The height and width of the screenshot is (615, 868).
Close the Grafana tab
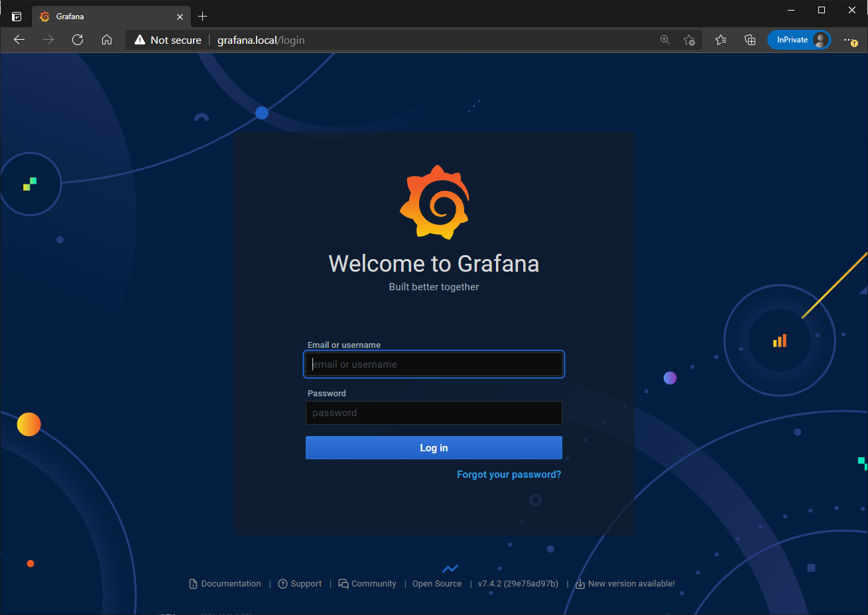pyautogui.click(x=180, y=17)
